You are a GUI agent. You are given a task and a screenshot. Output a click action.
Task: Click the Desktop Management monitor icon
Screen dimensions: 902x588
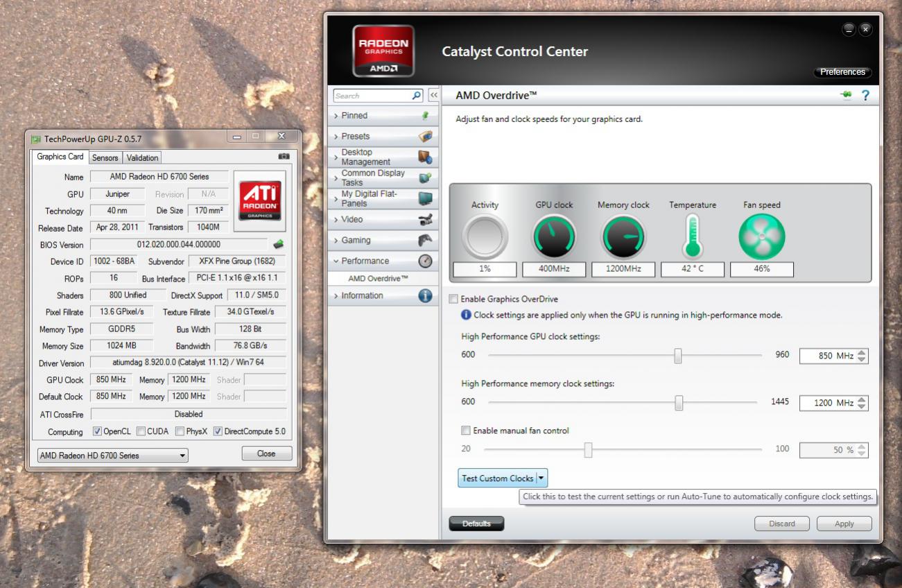(426, 157)
